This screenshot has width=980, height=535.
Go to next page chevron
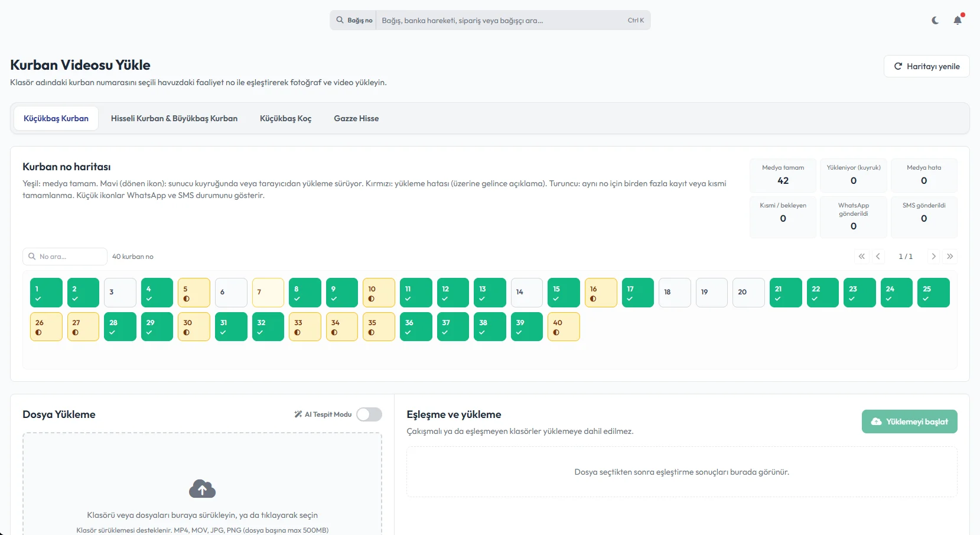933,257
